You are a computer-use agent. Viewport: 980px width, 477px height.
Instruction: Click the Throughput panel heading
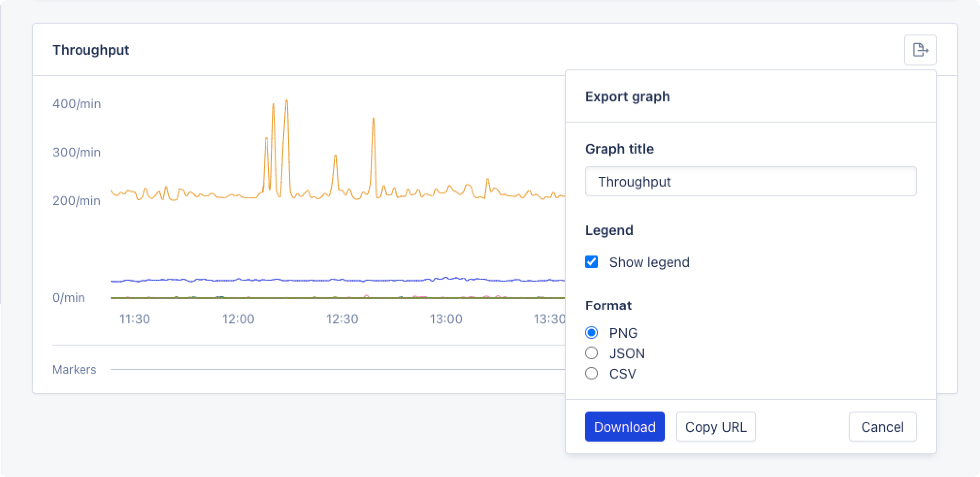91,50
